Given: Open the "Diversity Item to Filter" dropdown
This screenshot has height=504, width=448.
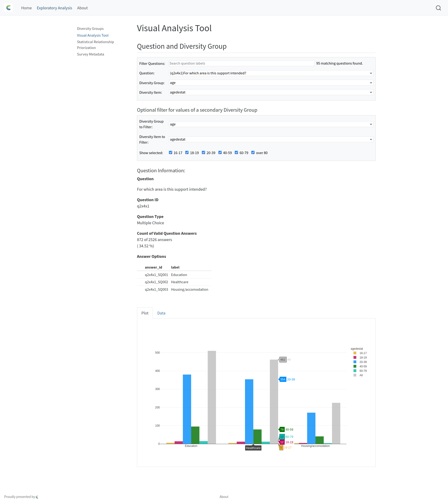Looking at the screenshot, I should click(270, 139).
